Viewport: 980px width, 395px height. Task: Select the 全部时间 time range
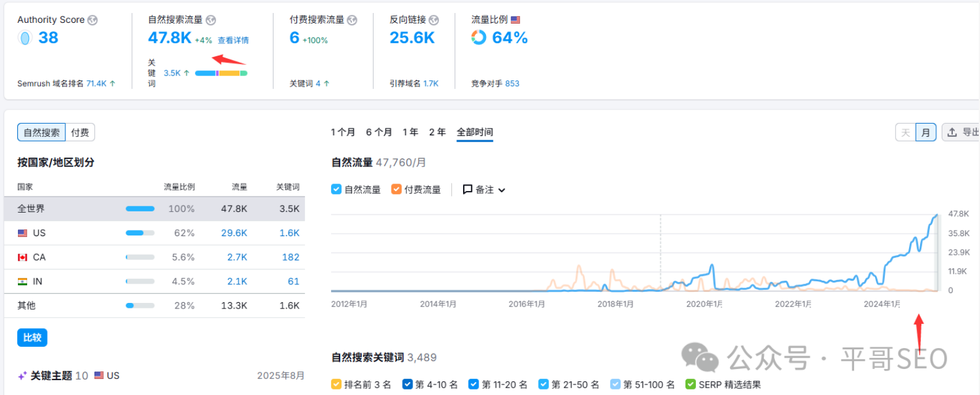point(475,132)
